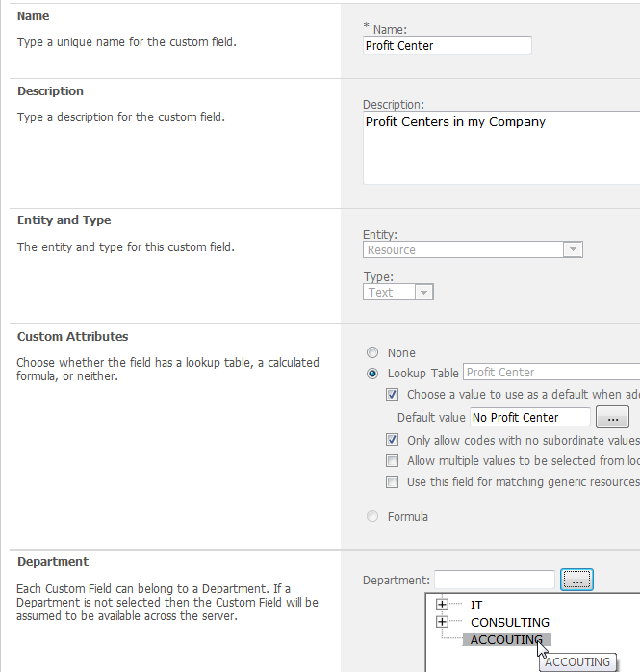
Task: Click inside the Description text area
Action: pyautogui.click(x=500, y=148)
